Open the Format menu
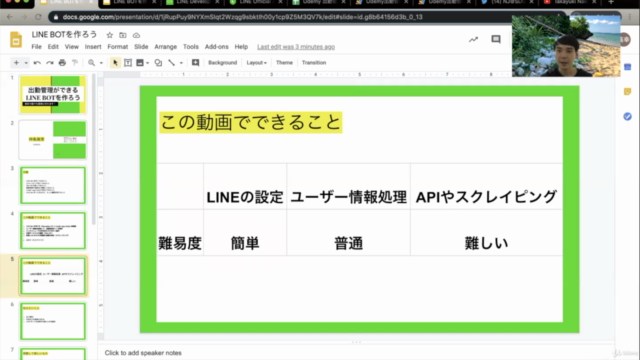Image resolution: width=640 pixels, height=360 pixels. click(118, 47)
